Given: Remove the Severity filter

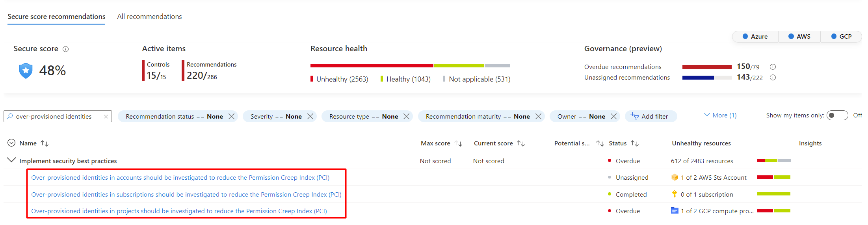Looking at the screenshot, I should pos(310,117).
